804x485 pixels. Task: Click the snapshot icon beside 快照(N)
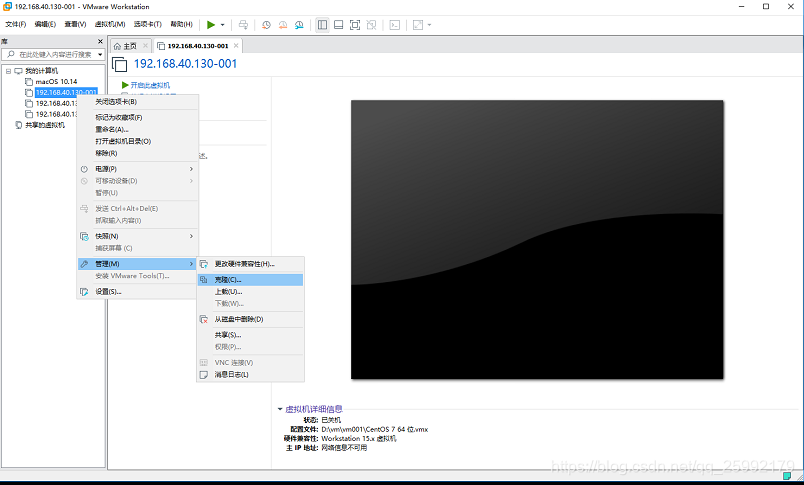coord(84,236)
